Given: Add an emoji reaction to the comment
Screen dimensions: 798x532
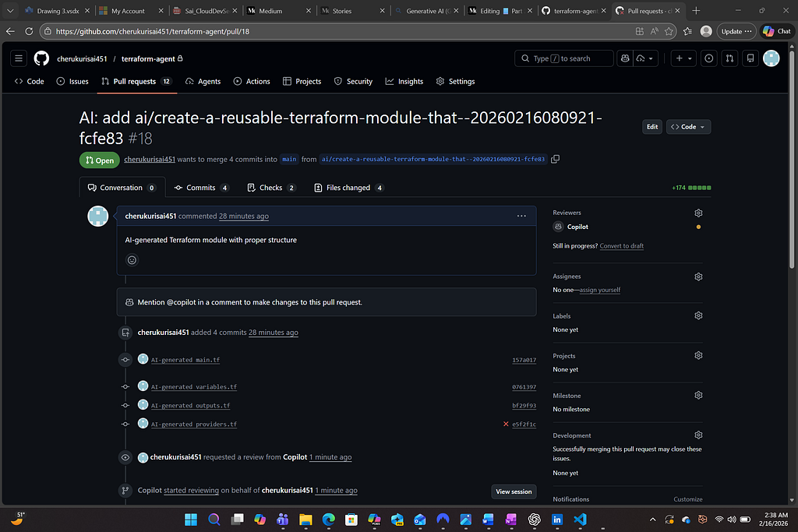Looking at the screenshot, I should point(132,260).
